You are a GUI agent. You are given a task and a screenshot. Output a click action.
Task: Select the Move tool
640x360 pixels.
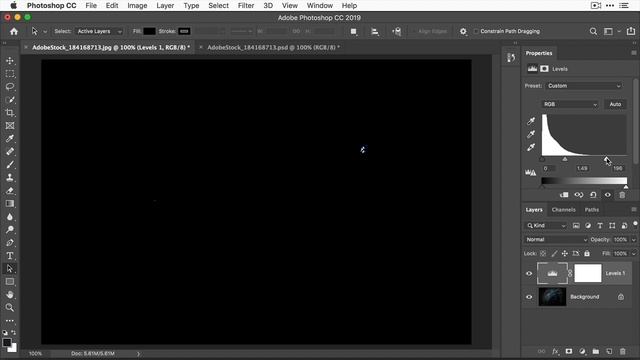tap(10, 60)
